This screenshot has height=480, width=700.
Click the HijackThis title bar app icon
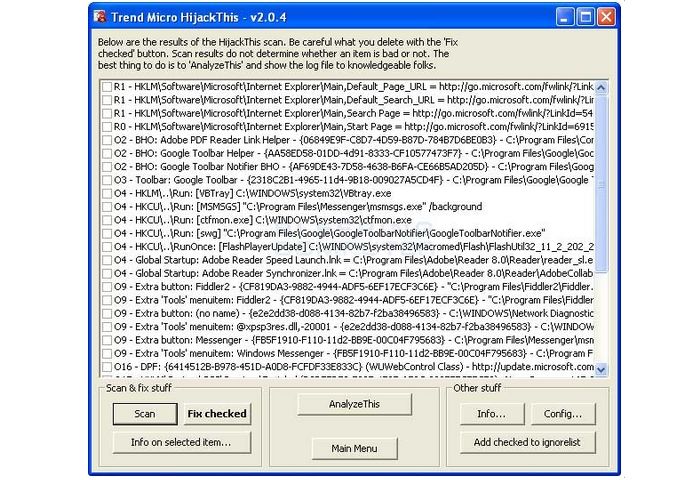pos(100,17)
